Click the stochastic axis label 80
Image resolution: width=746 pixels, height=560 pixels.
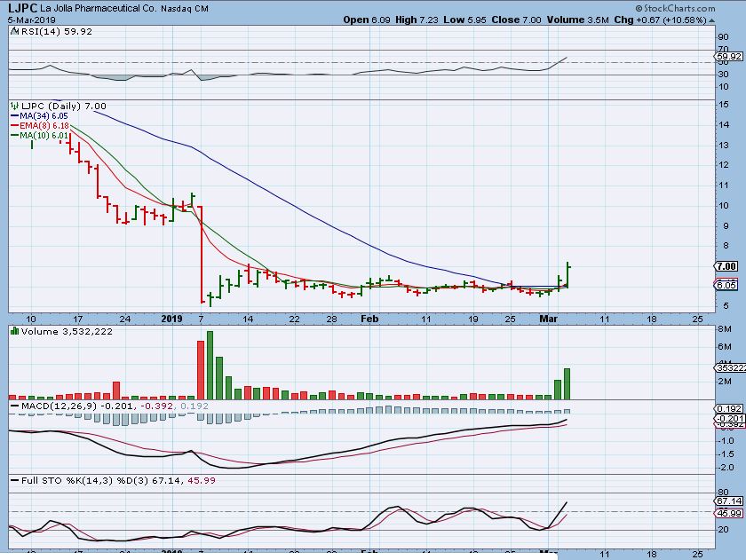[x=723, y=493]
